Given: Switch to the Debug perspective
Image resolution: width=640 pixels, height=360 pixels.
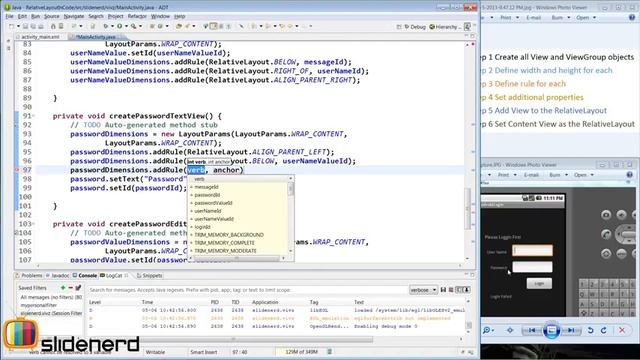Looking at the screenshot, I should tap(415, 27).
